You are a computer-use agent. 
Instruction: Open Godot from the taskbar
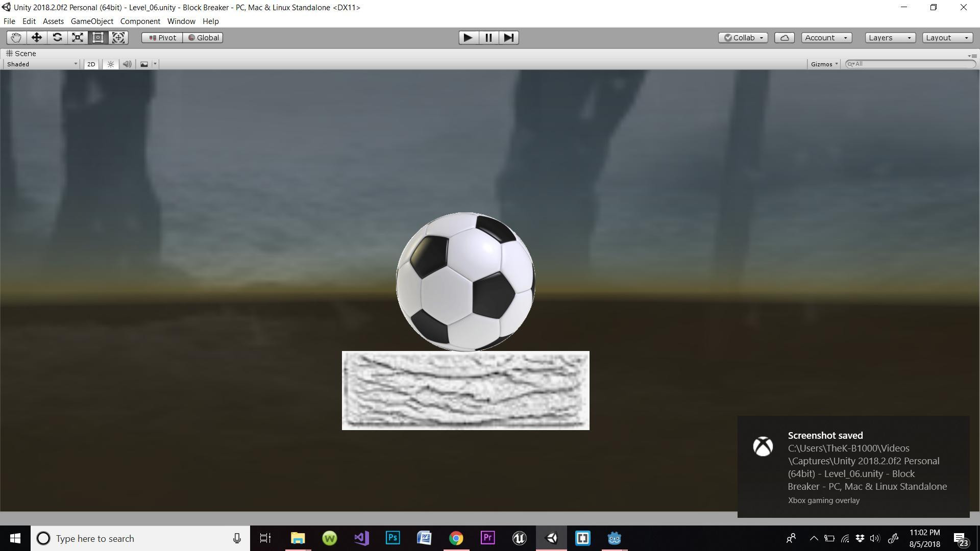(x=614, y=538)
